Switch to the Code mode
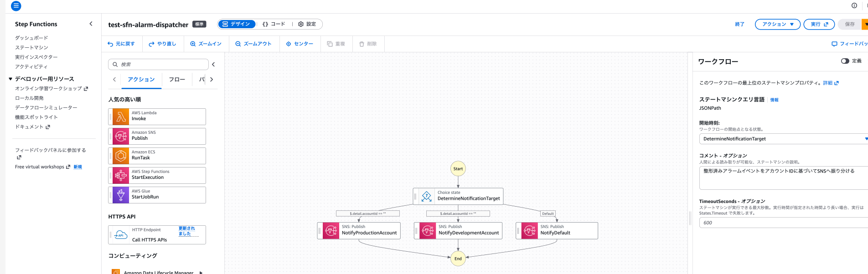Viewport: 868px width, 274px height. click(274, 24)
